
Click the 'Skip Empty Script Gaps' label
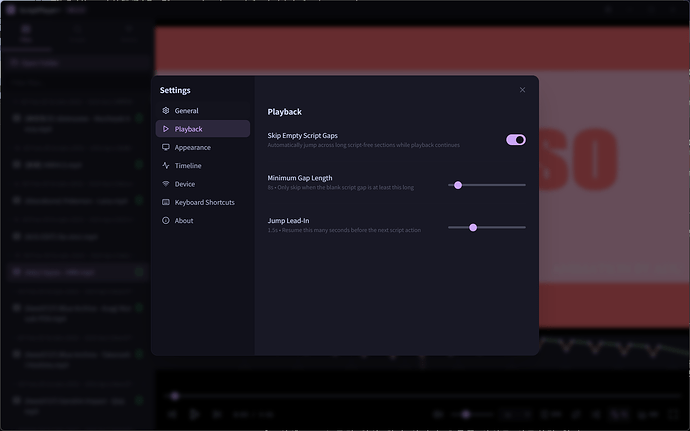click(x=303, y=136)
